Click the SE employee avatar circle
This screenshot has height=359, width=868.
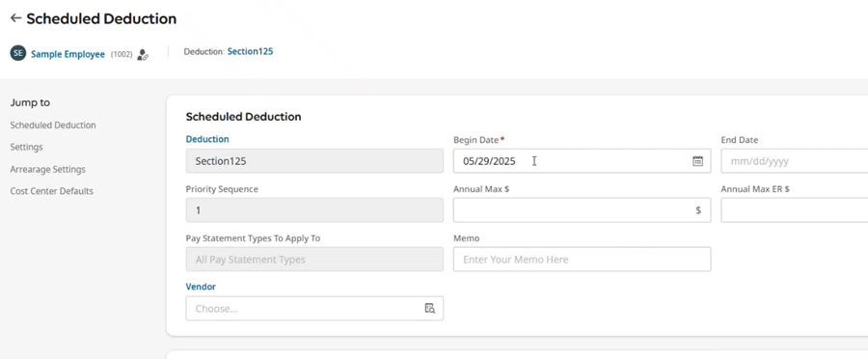click(x=18, y=53)
